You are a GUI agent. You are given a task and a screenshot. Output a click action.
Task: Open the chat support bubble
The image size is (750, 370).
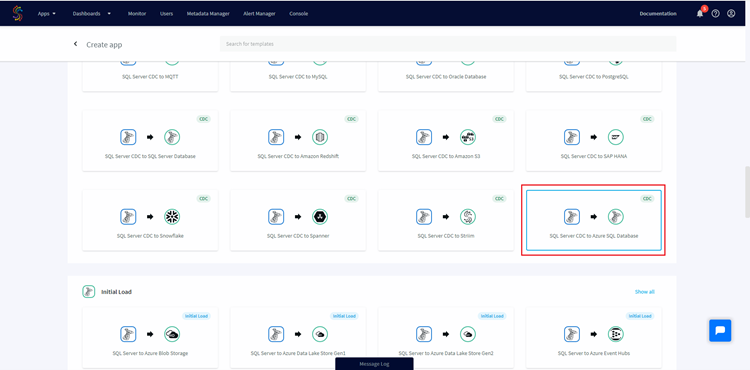(720, 330)
